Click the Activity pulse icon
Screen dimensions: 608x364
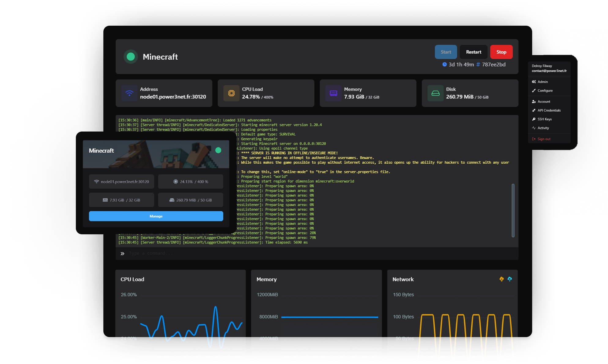click(534, 128)
